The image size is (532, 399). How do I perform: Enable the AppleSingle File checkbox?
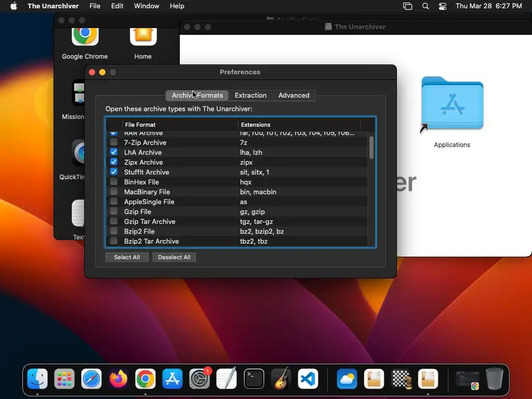pos(114,201)
